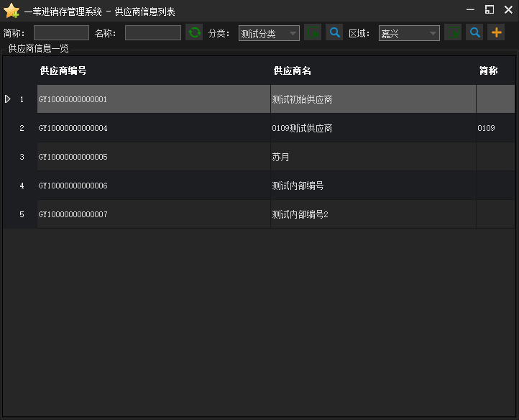Select row header number 3

(x=20, y=157)
